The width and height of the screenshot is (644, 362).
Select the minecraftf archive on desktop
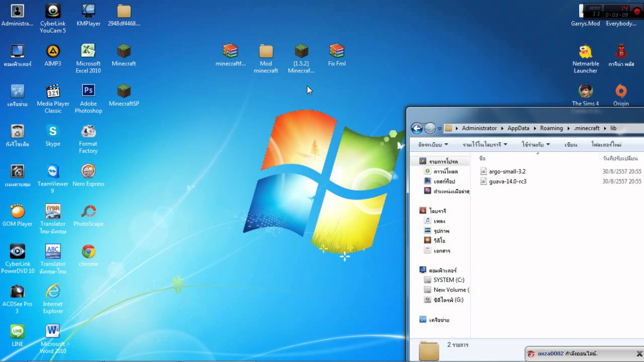[230, 55]
